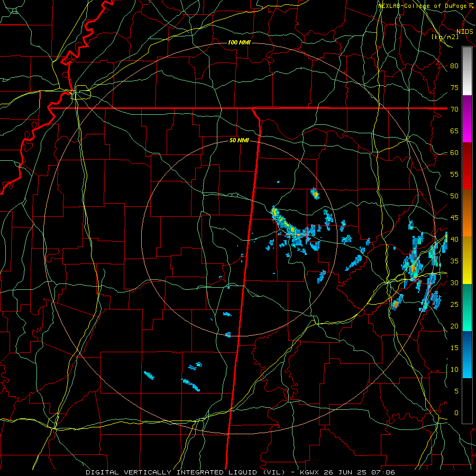The width and height of the screenshot is (476, 476).
Task: Click the "45" value on the color scale
Action: (454, 218)
